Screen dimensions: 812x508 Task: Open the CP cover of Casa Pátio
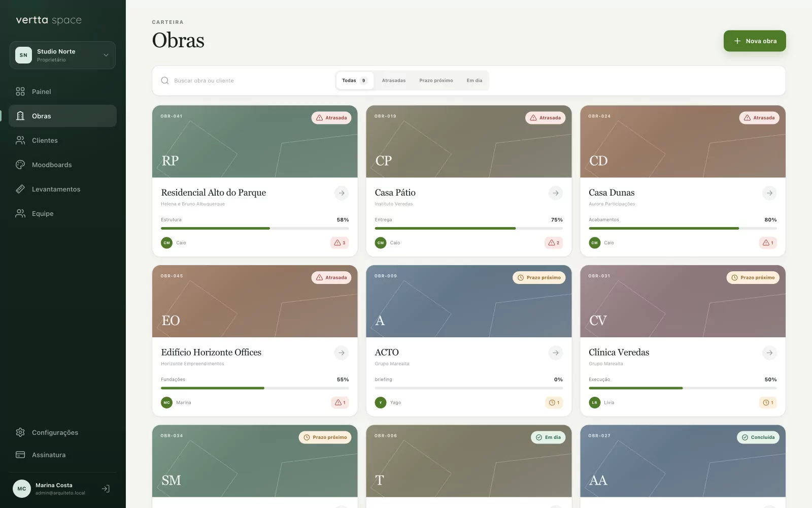pyautogui.click(x=469, y=142)
